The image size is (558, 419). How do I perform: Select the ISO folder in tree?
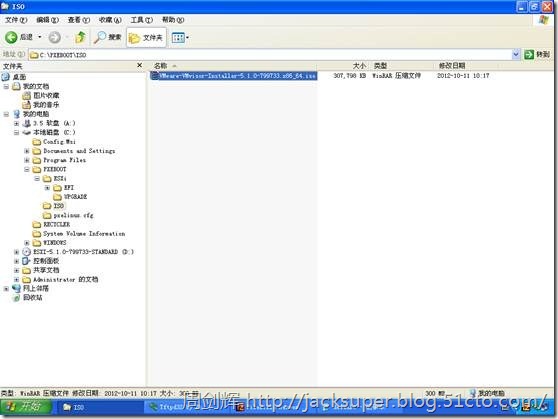tap(59, 206)
